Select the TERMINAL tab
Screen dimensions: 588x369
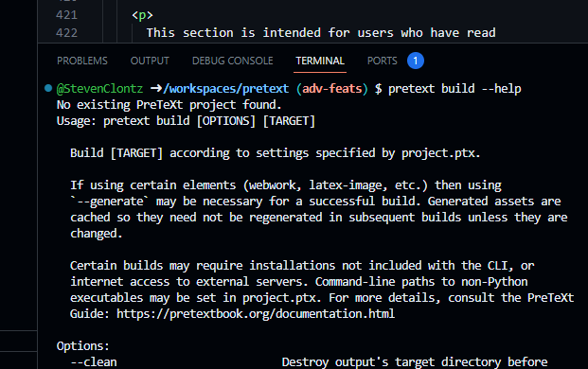[320, 61]
